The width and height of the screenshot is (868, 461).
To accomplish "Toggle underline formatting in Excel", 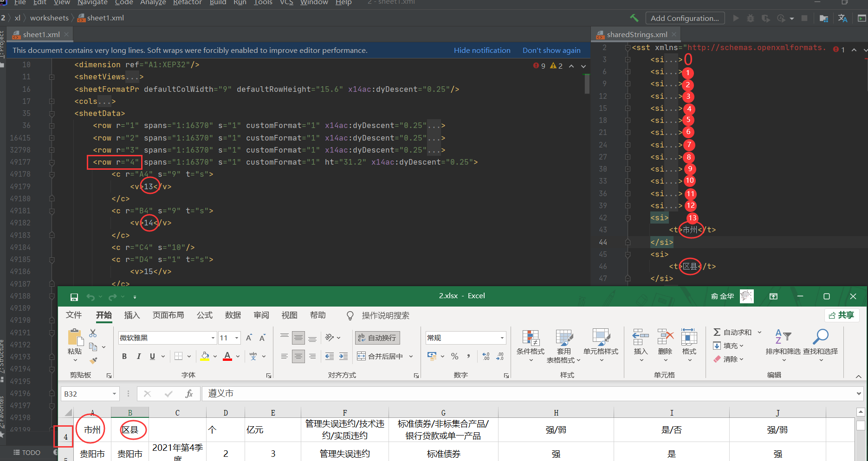I will 152,356.
